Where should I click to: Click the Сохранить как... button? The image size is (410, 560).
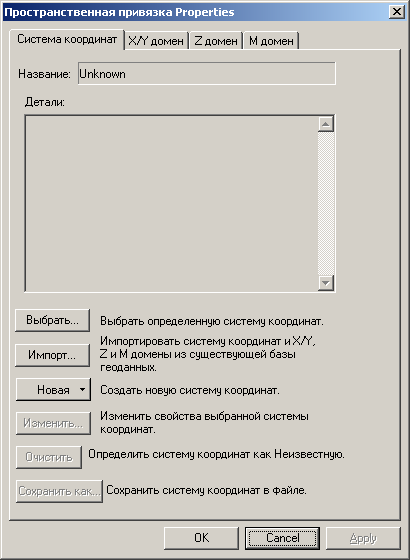coord(59,491)
